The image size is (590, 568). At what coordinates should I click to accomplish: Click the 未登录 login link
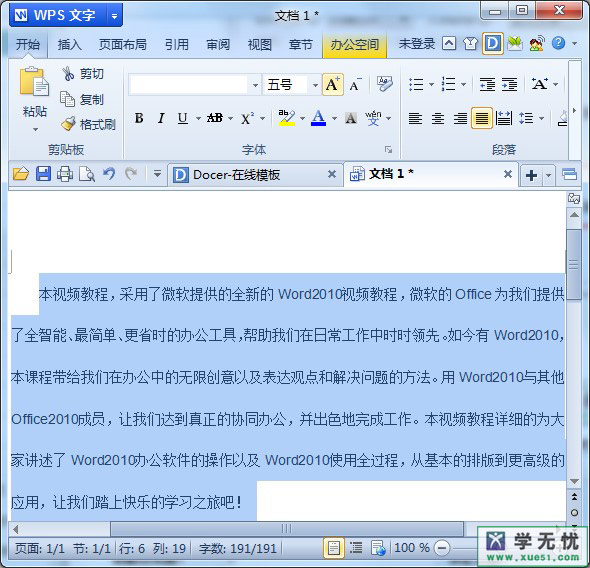click(417, 44)
